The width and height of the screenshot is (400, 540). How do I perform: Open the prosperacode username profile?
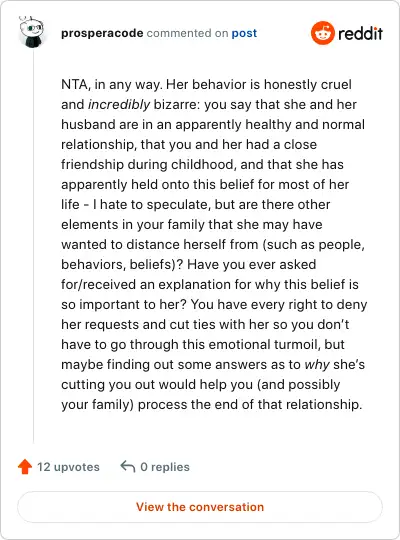[x=102, y=33]
